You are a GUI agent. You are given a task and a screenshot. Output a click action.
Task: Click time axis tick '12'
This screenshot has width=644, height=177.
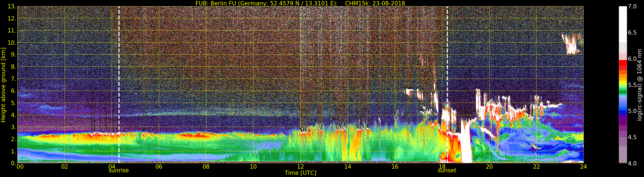pos(300,167)
